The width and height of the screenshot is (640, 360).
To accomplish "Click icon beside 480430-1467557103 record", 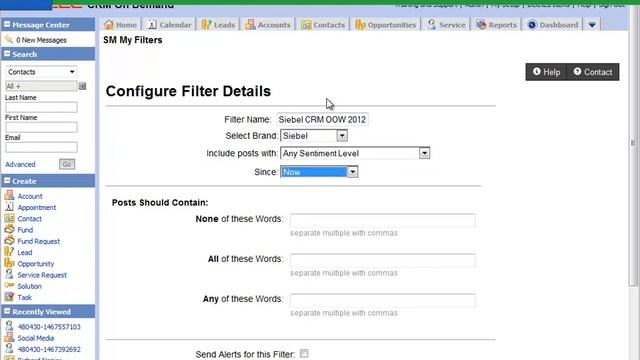I will 9,326.
